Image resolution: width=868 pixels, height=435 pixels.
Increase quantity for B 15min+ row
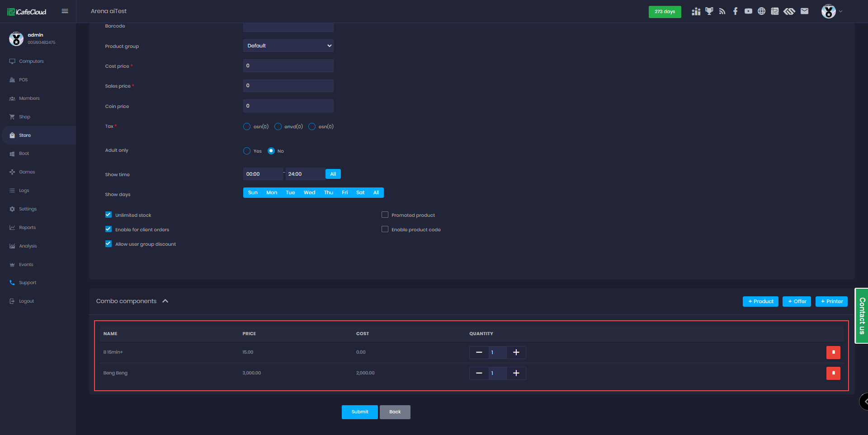tap(516, 352)
